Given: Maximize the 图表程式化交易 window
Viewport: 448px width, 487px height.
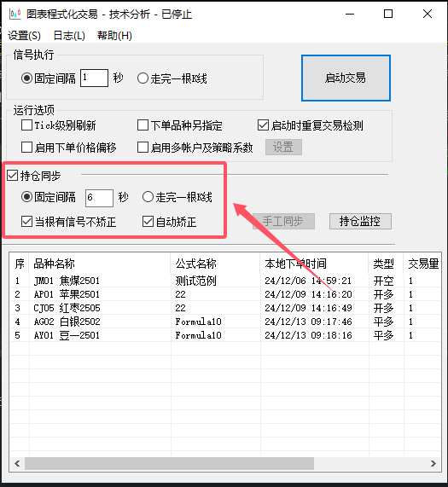Looking at the screenshot, I should point(388,14).
